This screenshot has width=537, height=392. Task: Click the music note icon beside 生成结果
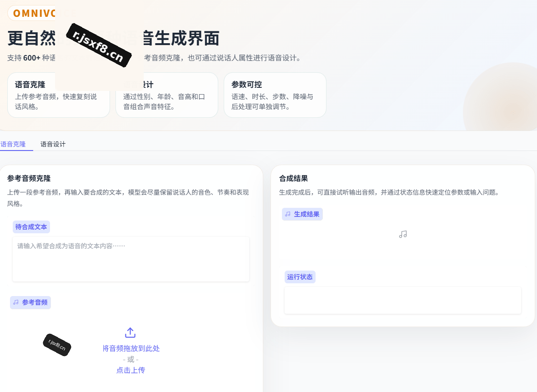click(288, 214)
